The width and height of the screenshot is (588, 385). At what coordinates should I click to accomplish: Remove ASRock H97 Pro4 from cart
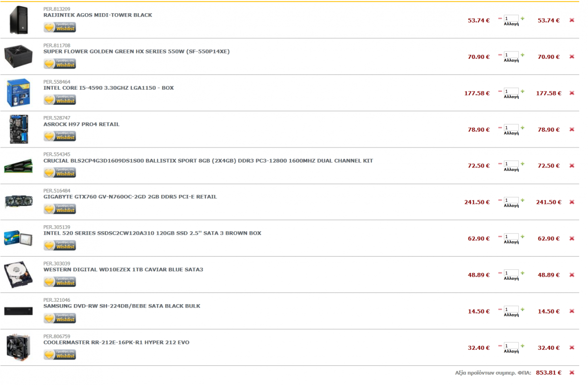click(x=571, y=129)
